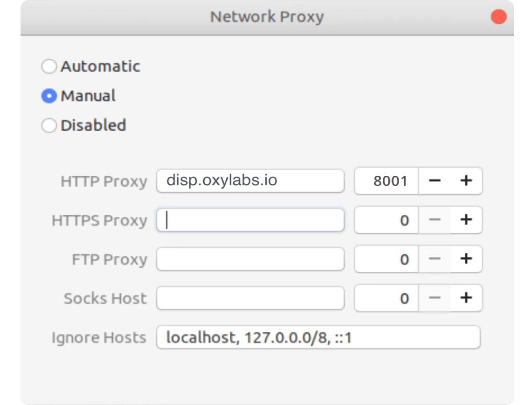The image size is (532, 405).
Task: Decrement the FTP Proxy port number
Action: (x=435, y=259)
